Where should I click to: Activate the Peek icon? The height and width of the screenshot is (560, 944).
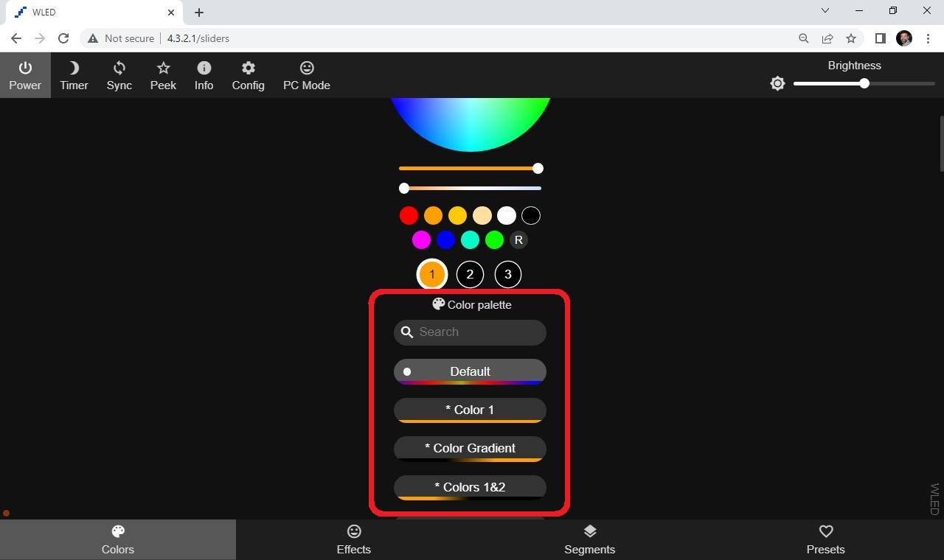click(x=163, y=74)
